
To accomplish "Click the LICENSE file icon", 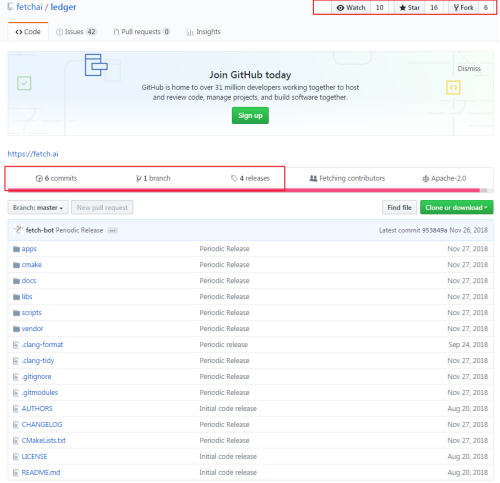I will coord(16,457).
